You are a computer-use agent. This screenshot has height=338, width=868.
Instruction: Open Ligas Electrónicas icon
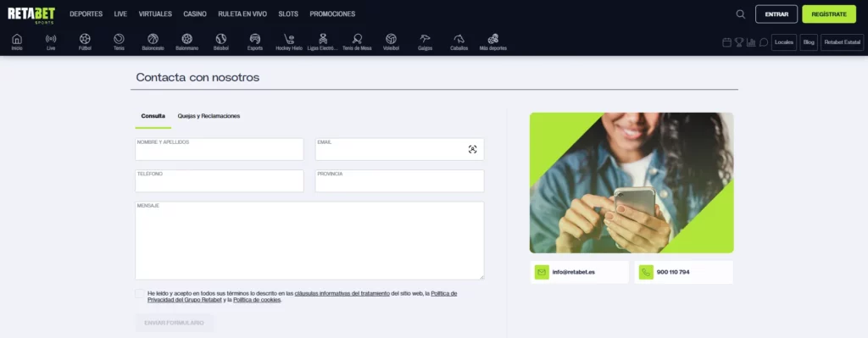(x=323, y=39)
